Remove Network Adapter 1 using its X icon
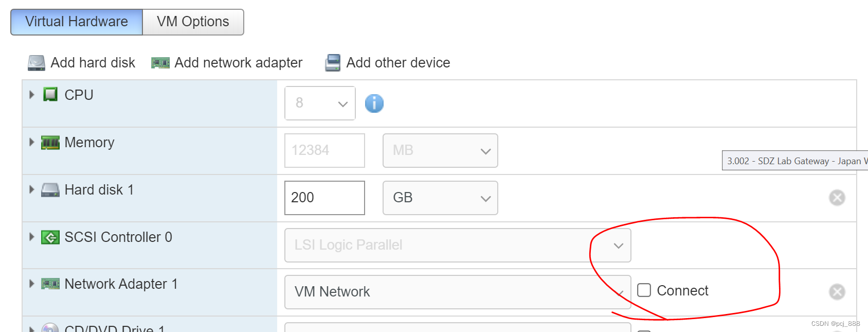868x332 pixels. point(837,292)
